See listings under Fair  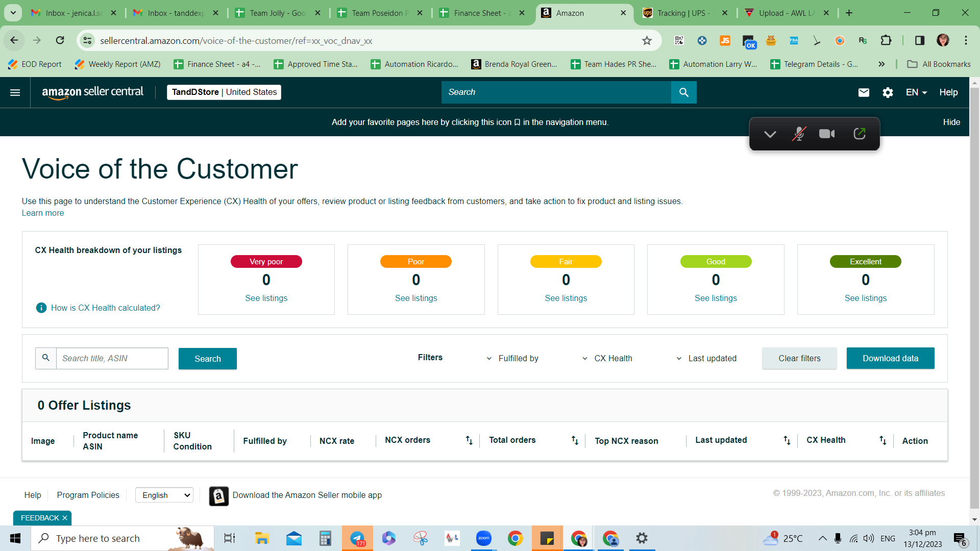coord(566,298)
